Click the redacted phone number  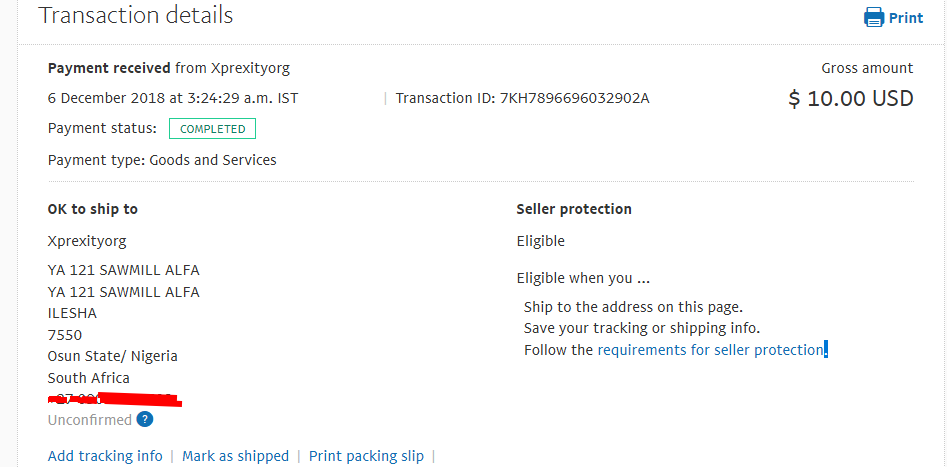[x=115, y=399]
